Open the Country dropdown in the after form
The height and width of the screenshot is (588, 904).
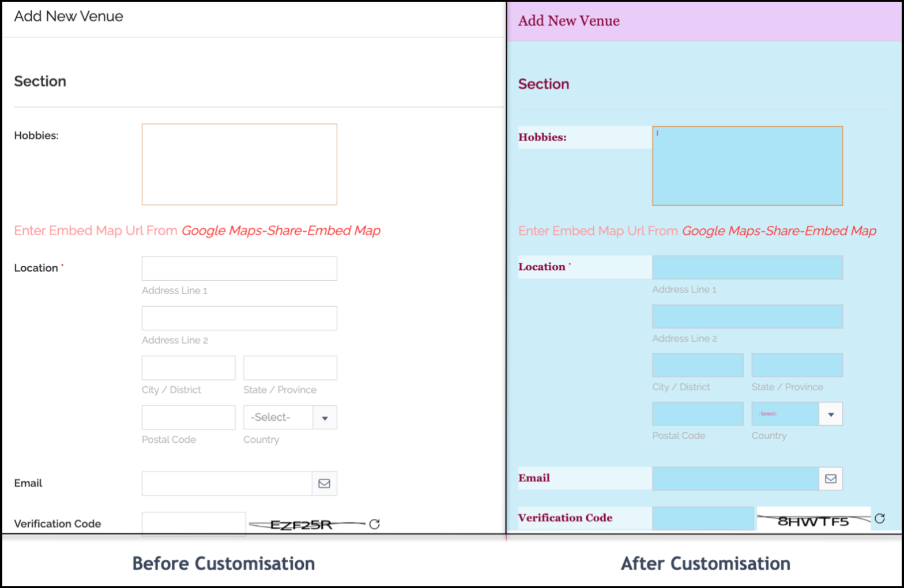[797, 414]
